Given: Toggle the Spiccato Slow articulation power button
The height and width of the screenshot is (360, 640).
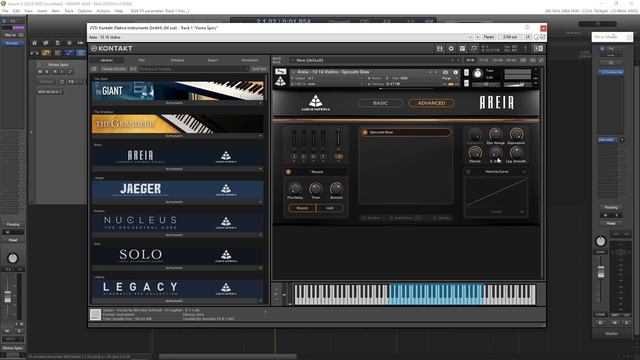Looking at the screenshot, I should (x=365, y=132).
